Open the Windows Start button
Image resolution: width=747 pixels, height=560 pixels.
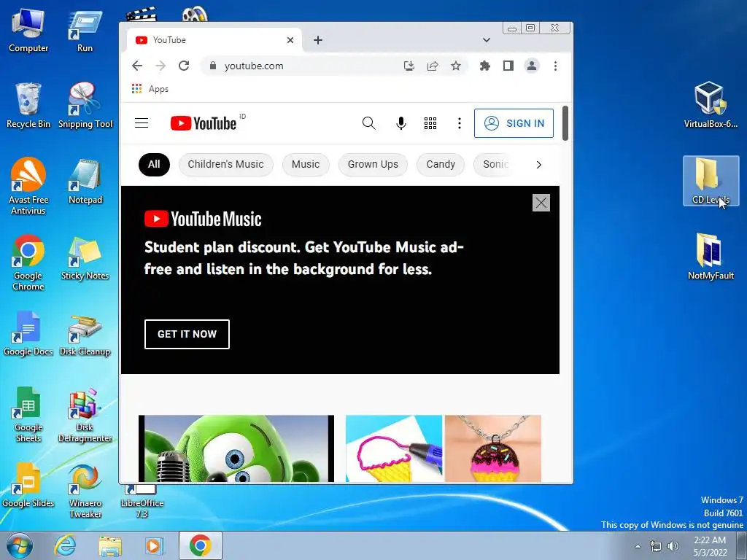(20, 545)
